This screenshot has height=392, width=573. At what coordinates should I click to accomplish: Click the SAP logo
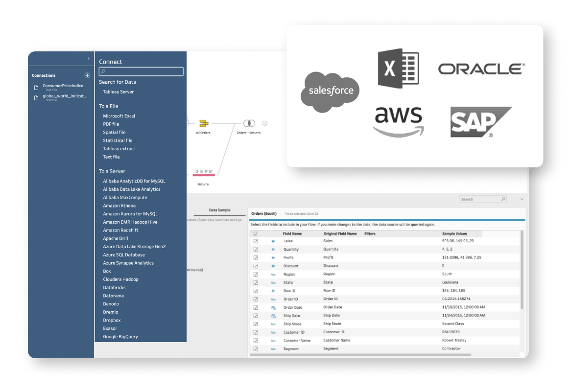(x=481, y=122)
